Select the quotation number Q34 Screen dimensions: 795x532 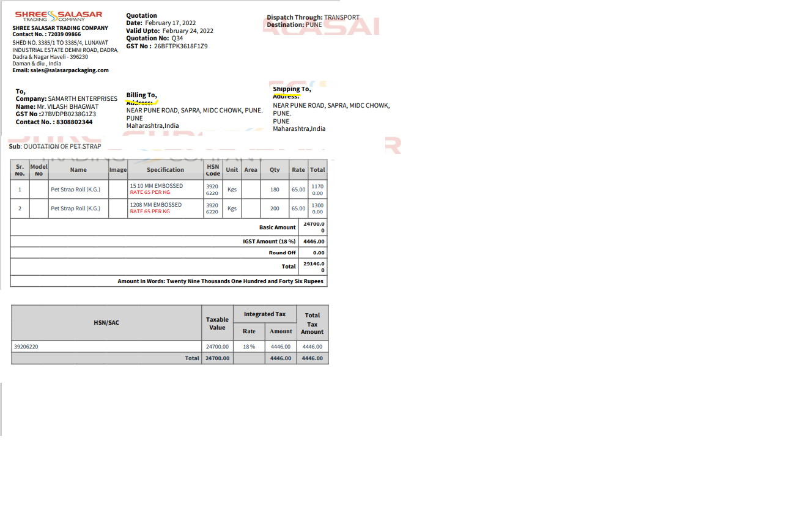177,39
